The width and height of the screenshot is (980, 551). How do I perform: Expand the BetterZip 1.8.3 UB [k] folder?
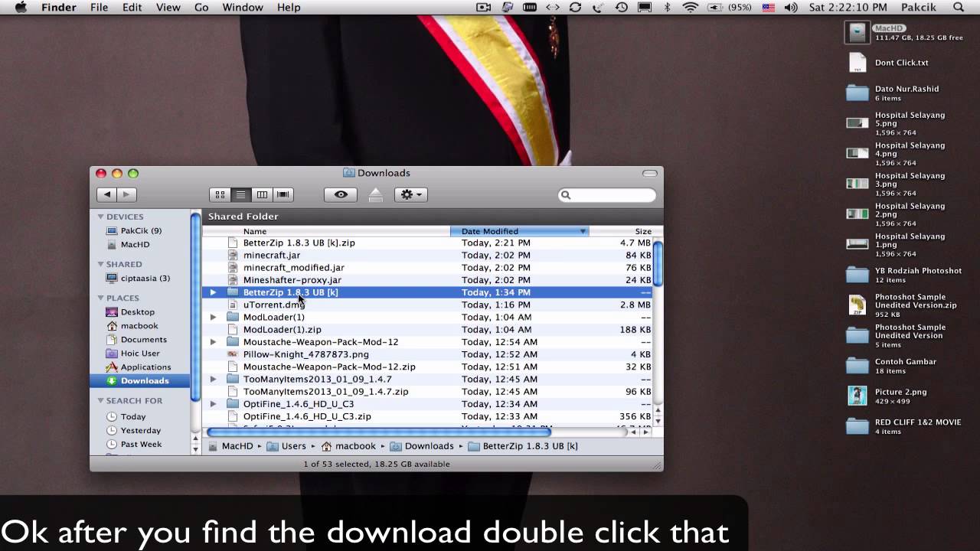pos(213,292)
